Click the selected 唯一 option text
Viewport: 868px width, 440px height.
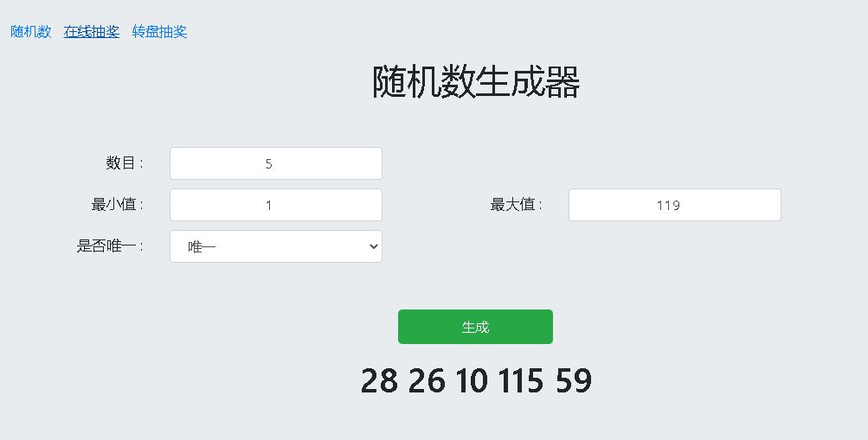point(202,246)
